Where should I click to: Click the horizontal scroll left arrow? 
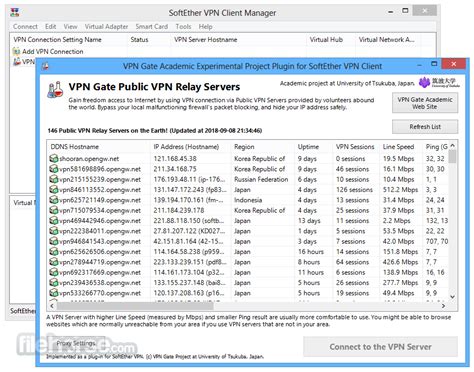52,305
